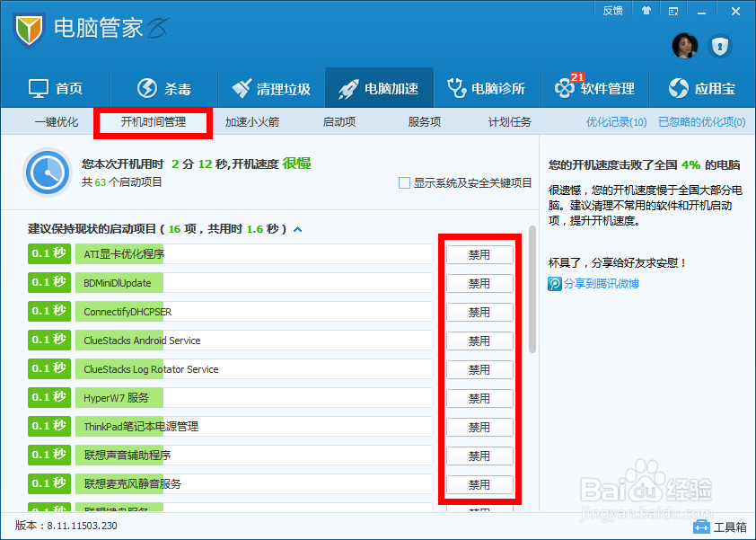Click the Tencent PC Manager shield logo
The image size is (756, 540).
[x=30, y=30]
